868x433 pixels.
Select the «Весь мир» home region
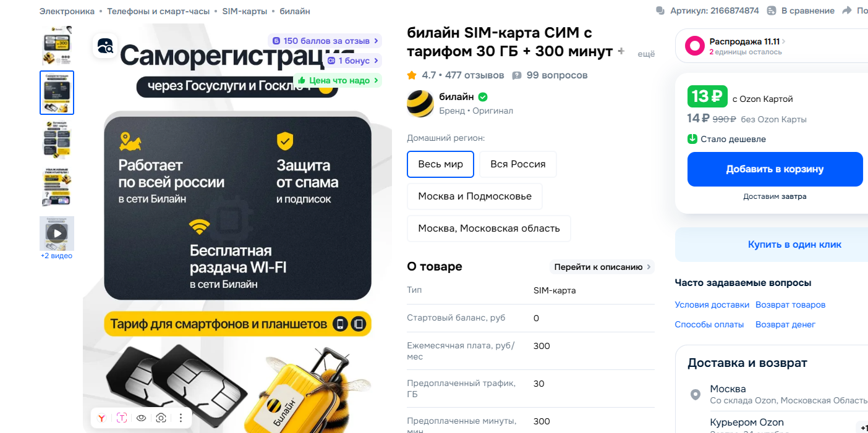(x=440, y=164)
